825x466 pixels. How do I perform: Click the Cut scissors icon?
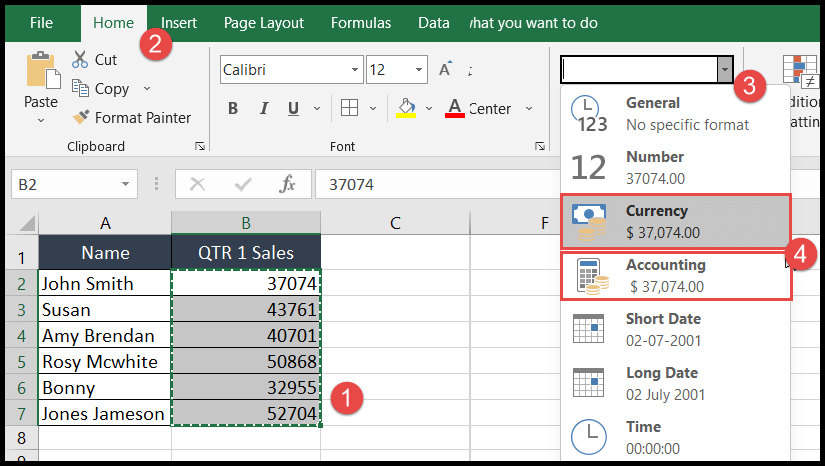[80, 59]
